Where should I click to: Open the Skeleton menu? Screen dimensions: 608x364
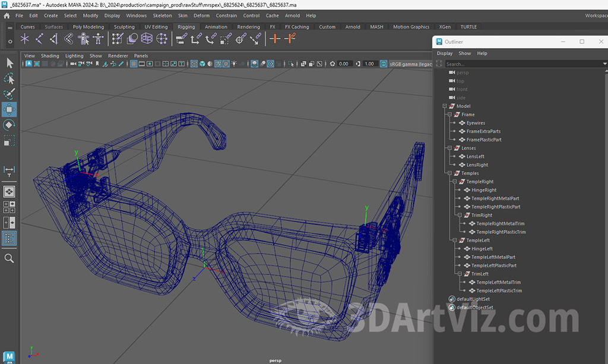coord(162,15)
